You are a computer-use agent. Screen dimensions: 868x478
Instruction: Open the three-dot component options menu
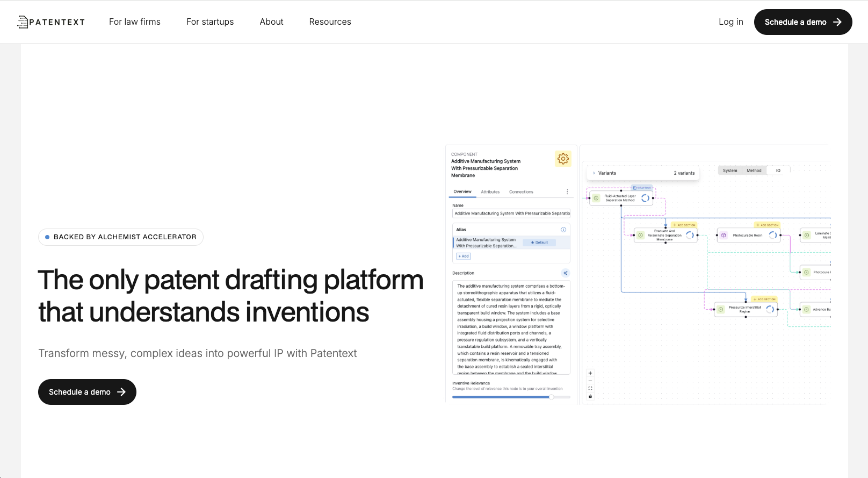[x=567, y=192]
